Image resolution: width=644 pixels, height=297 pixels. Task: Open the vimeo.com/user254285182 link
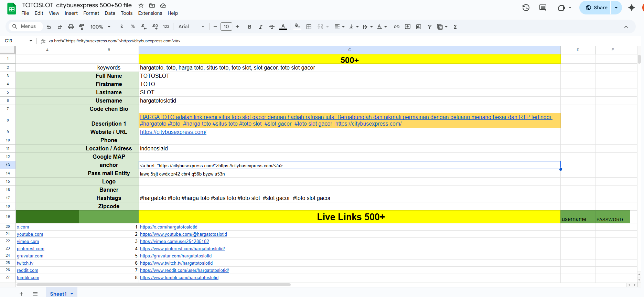click(x=174, y=242)
